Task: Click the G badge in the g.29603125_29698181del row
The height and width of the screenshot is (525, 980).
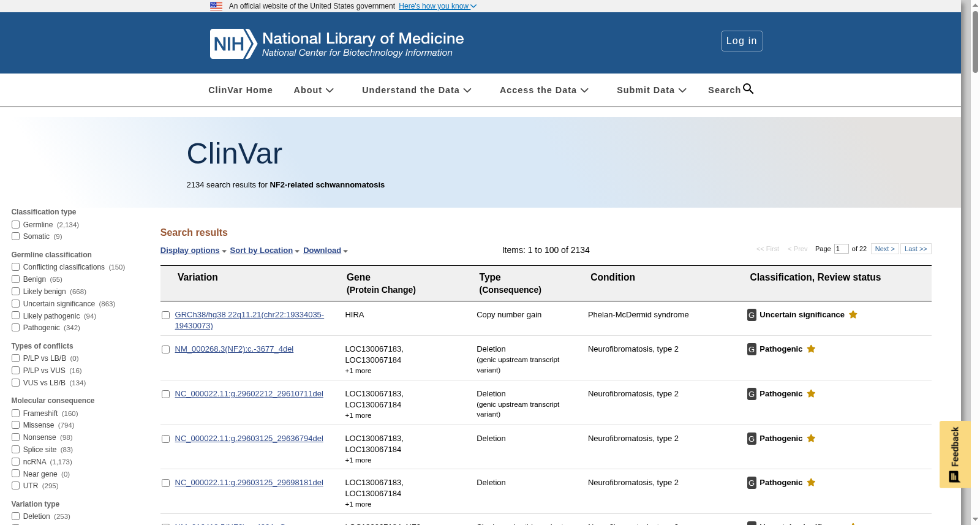Action: coord(752,483)
